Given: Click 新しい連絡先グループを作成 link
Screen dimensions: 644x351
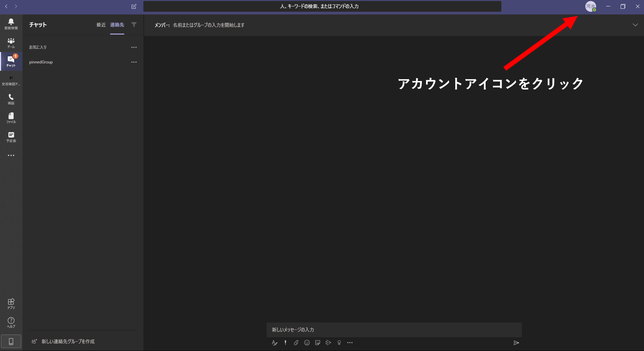Looking at the screenshot, I should tap(68, 341).
